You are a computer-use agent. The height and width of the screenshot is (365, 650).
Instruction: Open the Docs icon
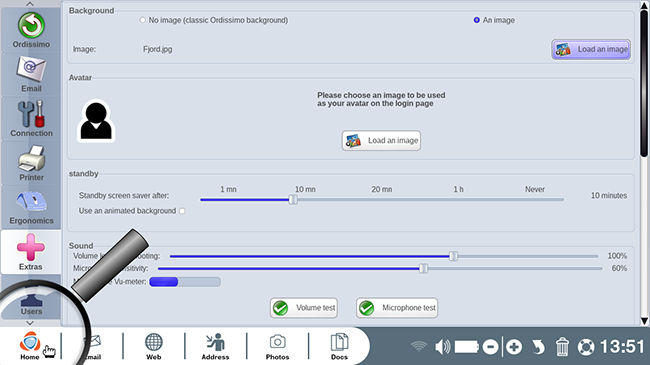[x=339, y=346]
